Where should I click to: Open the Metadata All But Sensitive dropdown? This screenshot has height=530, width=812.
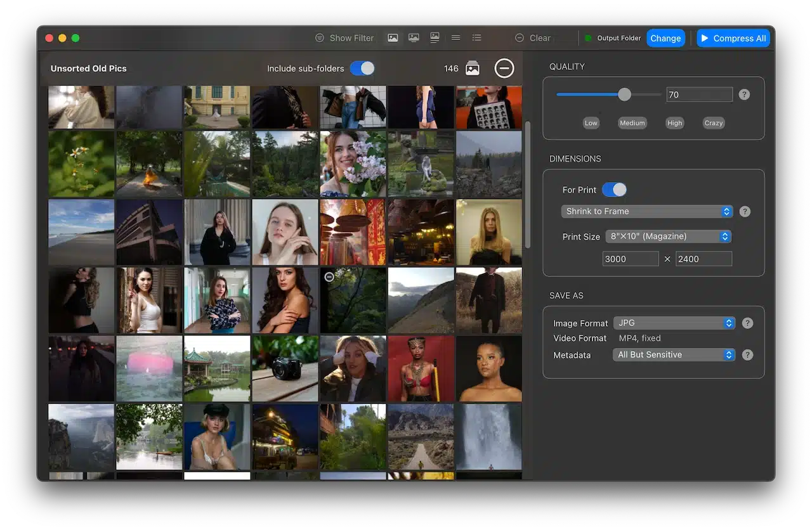pyautogui.click(x=674, y=355)
